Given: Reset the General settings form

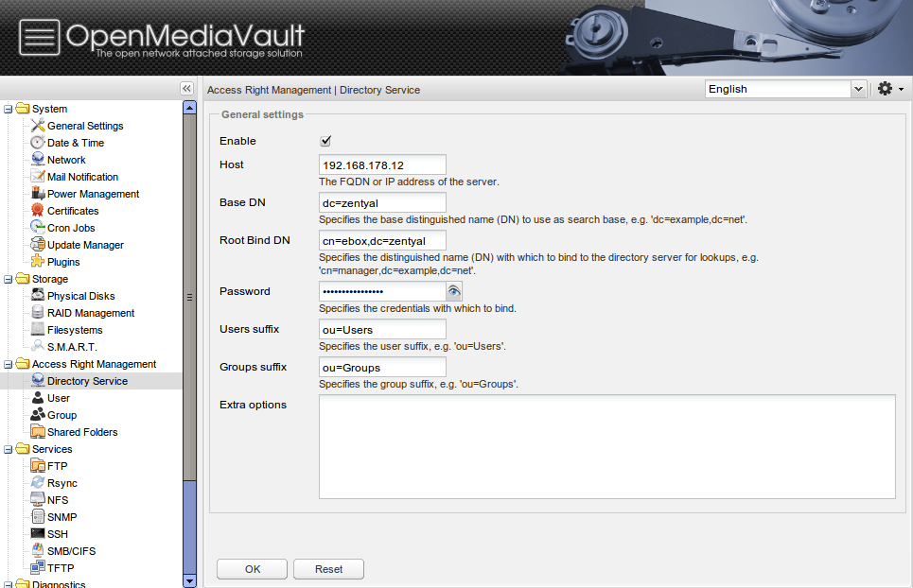Looking at the screenshot, I should click(328, 568).
